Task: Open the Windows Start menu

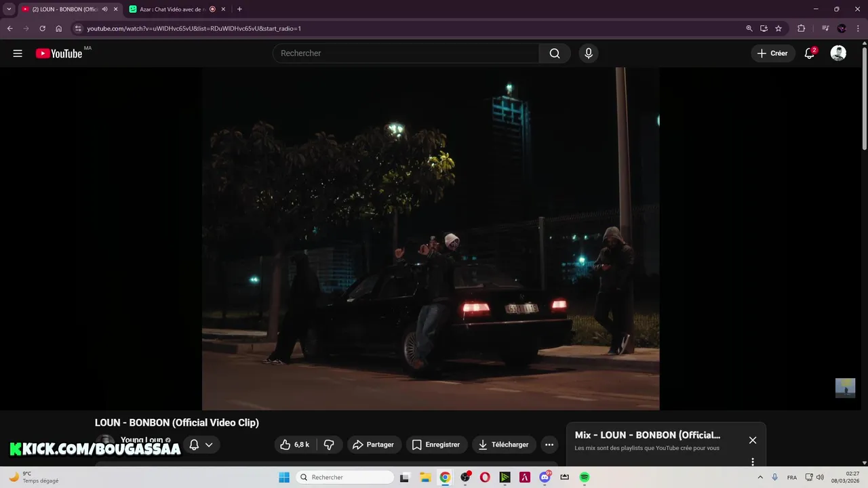Action: click(x=284, y=477)
